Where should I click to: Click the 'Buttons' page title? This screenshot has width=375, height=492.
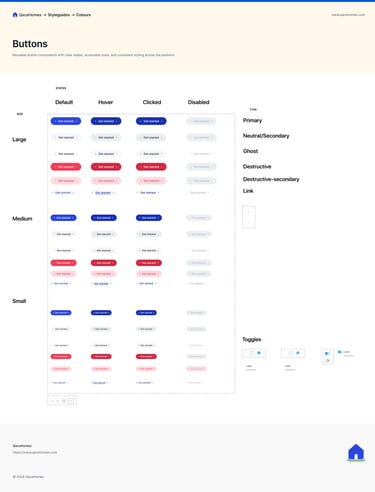point(30,44)
